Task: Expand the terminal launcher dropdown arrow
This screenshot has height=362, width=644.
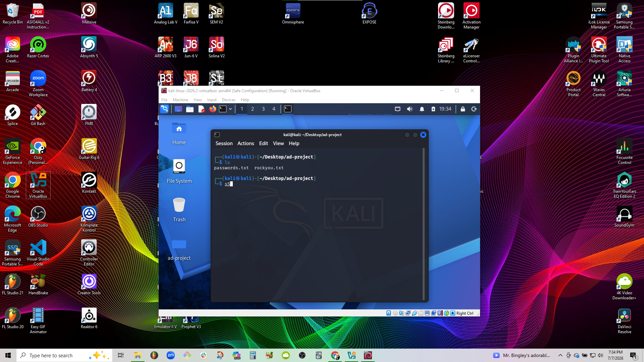Action: [x=230, y=109]
